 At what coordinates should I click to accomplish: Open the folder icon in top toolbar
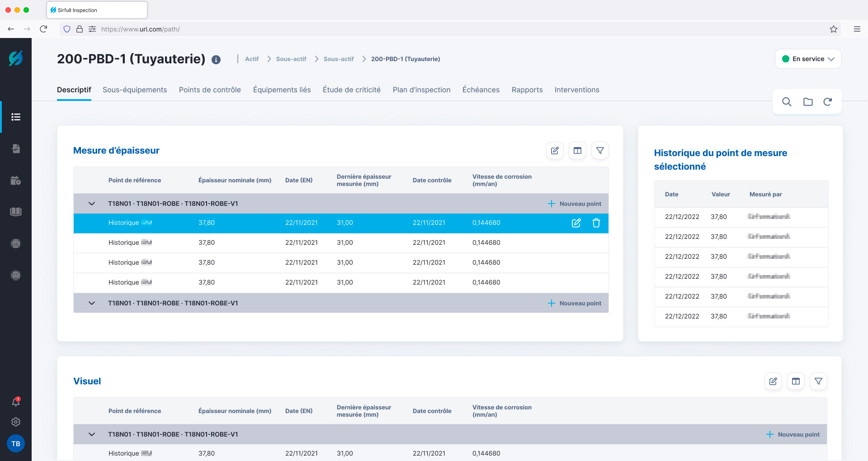coord(808,102)
